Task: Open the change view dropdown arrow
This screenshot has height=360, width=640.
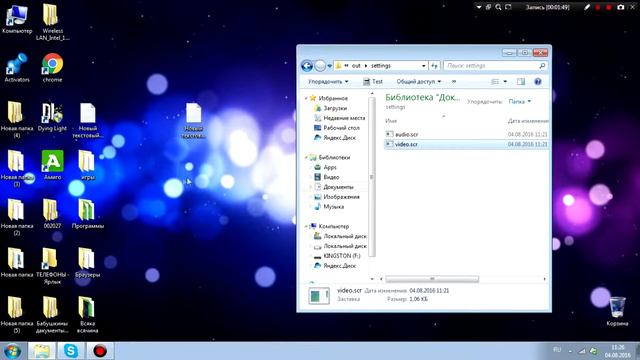Action: pos(505,82)
